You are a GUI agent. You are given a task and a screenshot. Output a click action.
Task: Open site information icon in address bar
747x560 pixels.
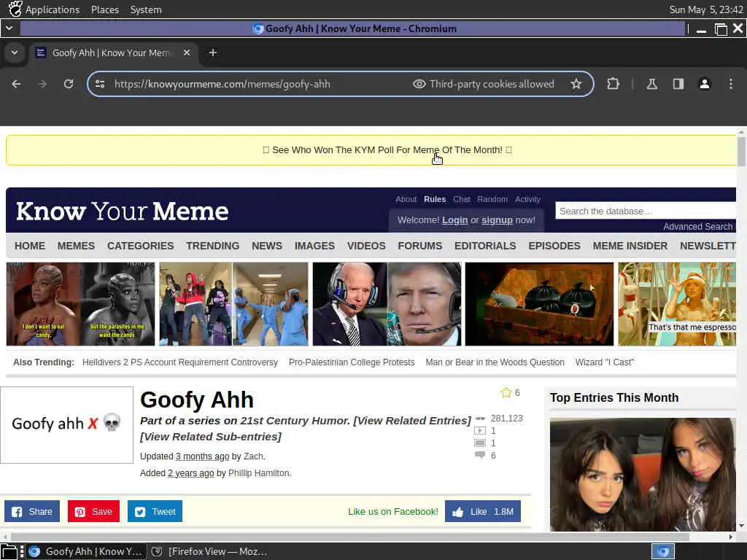pyautogui.click(x=100, y=84)
